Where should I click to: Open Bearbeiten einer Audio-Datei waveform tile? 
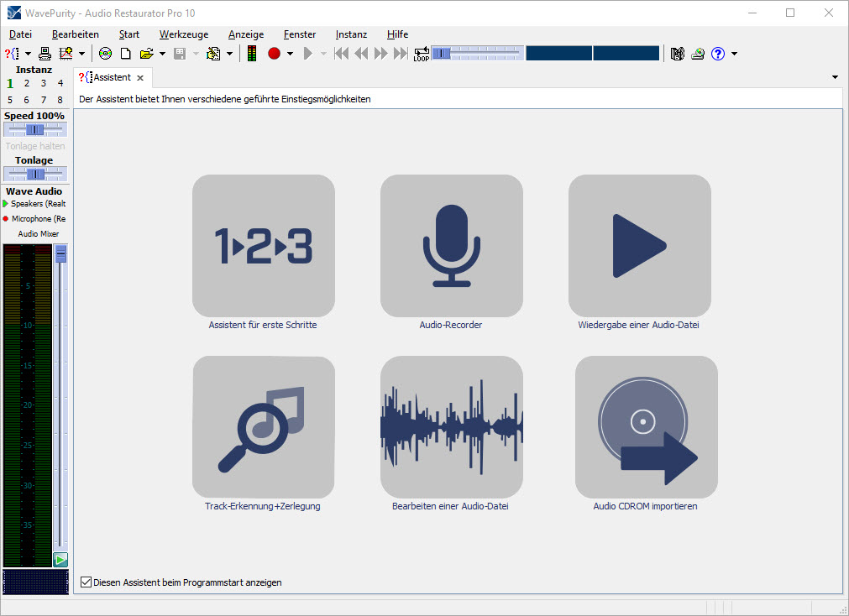(x=452, y=426)
